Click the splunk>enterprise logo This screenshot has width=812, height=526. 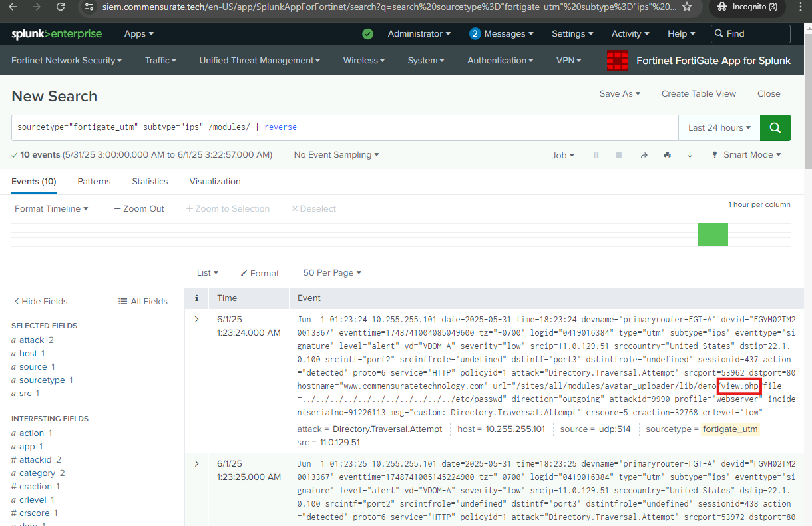click(57, 34)
